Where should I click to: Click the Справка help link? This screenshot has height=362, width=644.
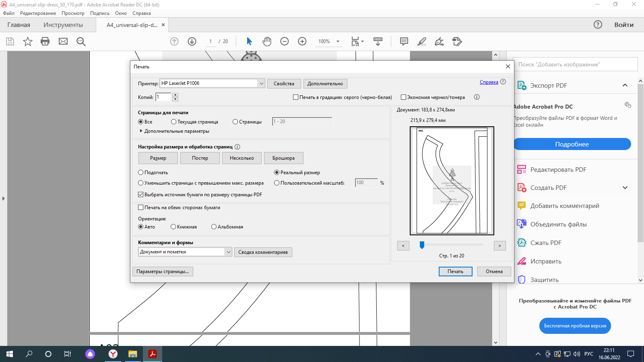coord(489,82)
